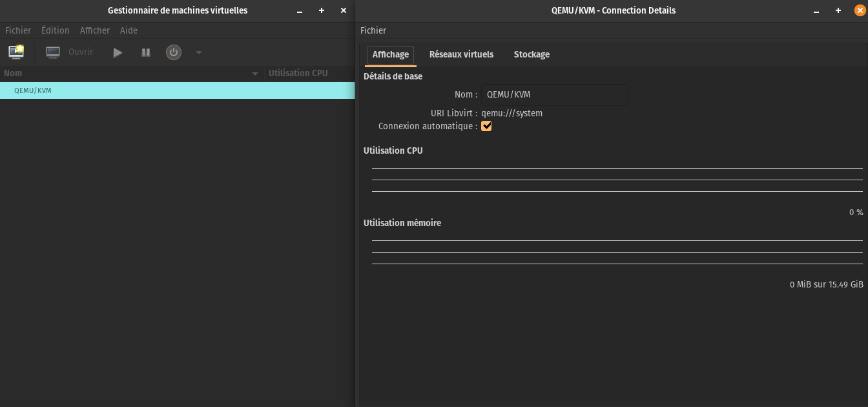Click the Nom column sort arrow
Screen dimensions: 868x407
click(255, 74)
